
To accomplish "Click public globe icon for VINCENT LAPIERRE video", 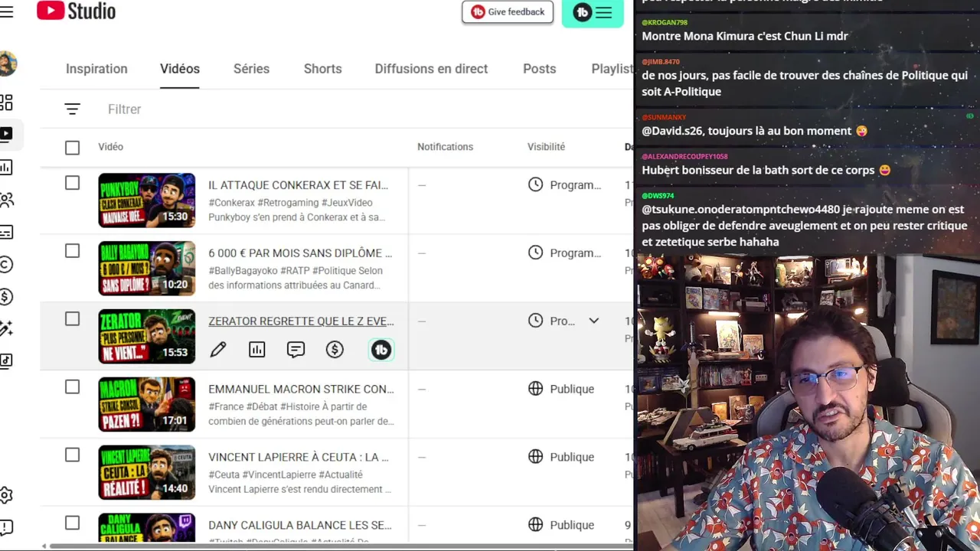I will pos(535,457).
